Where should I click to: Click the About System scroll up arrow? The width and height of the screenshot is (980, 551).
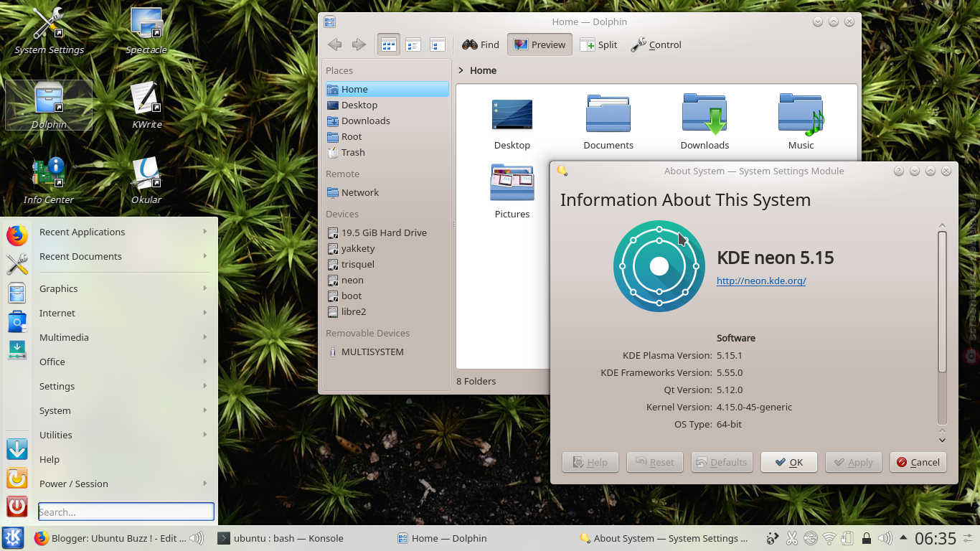click(943, 226)
